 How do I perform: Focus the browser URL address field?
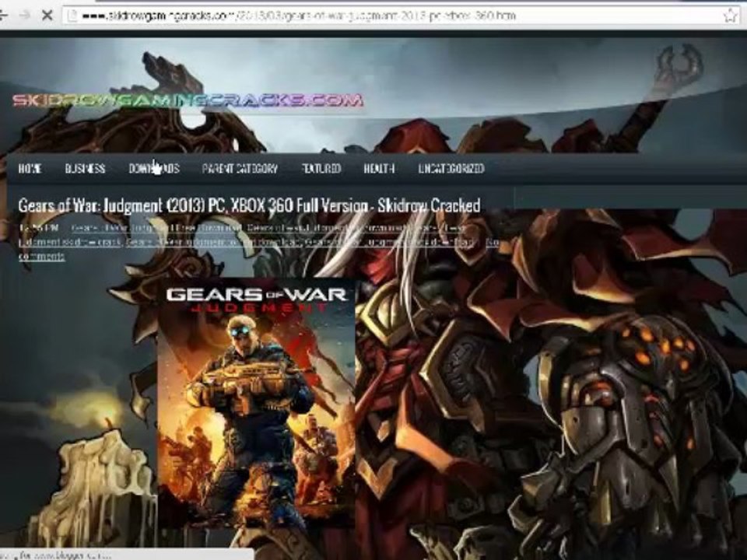(400, 16)
